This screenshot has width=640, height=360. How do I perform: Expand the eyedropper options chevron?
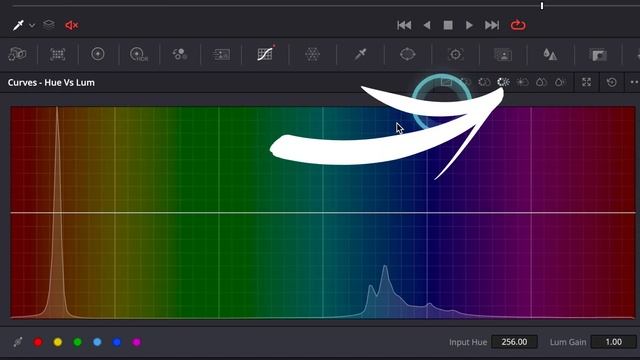(32, 26)
